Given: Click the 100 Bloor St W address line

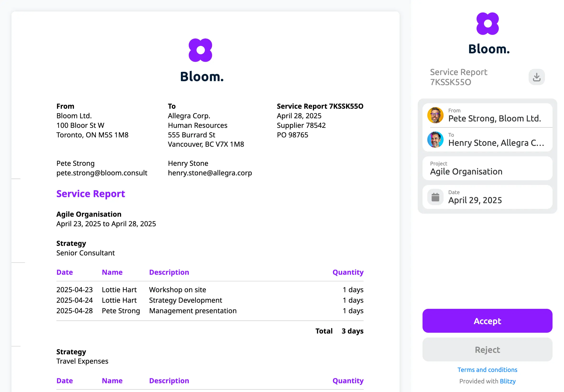Looking at the screenshot, I should click(x=80, y=125).
